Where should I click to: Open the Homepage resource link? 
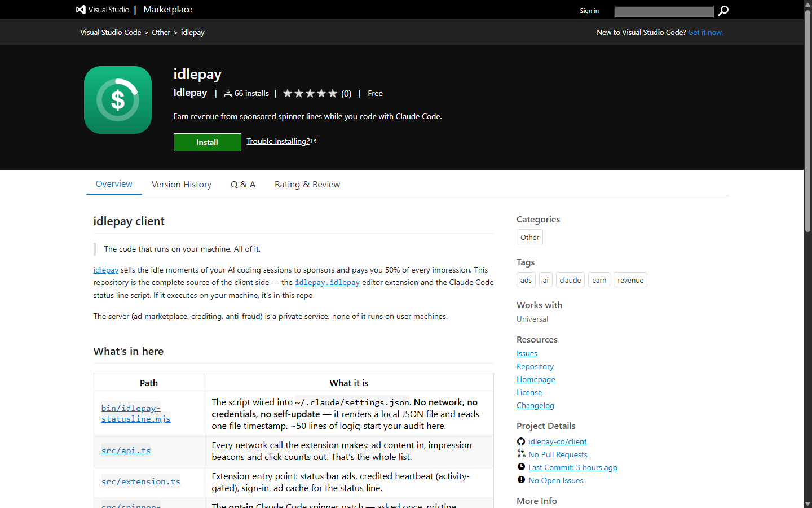tap(536, 380)
